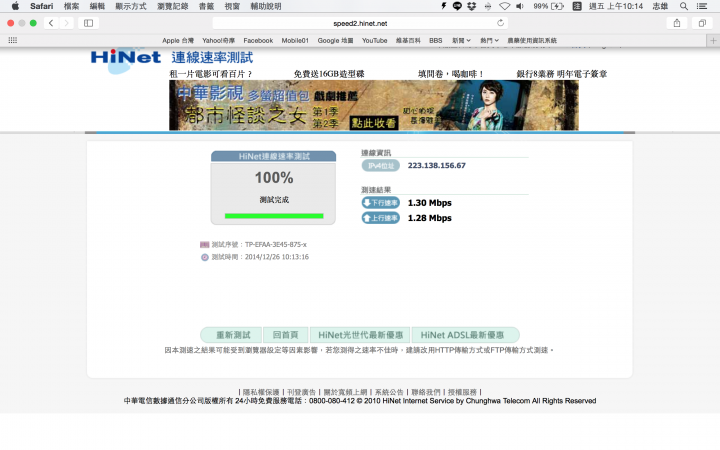Open the 系統公告 footer link
720x450 pixels.
389,392
